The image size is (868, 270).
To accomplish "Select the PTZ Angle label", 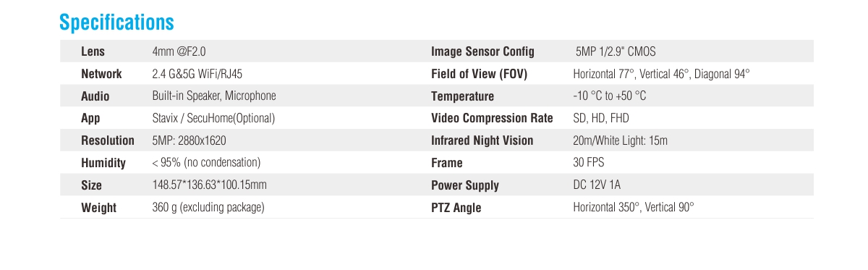I will [x=456, y=208].
